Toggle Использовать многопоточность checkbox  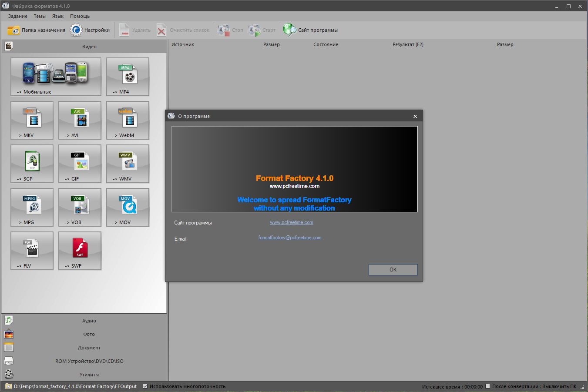(145, 386)
